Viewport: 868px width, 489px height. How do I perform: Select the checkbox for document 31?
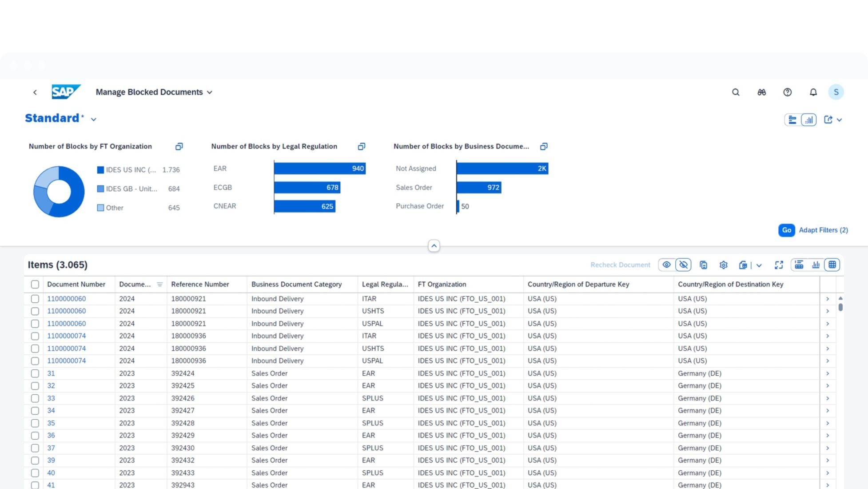pyautogui.click(x=35, y=373)
